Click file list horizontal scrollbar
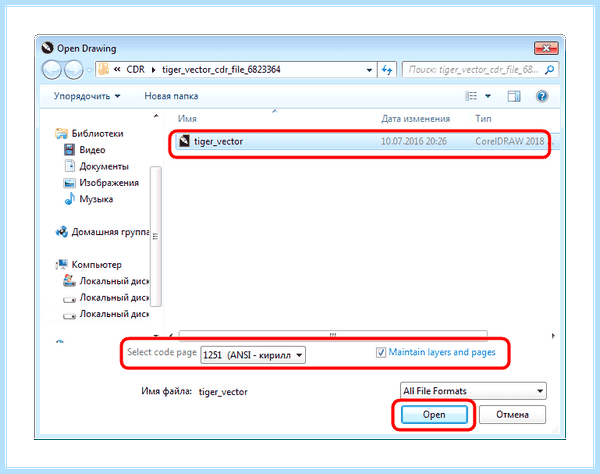Image resolution: width=600 pixels, height=474 pixels. [x=333, y=334]
